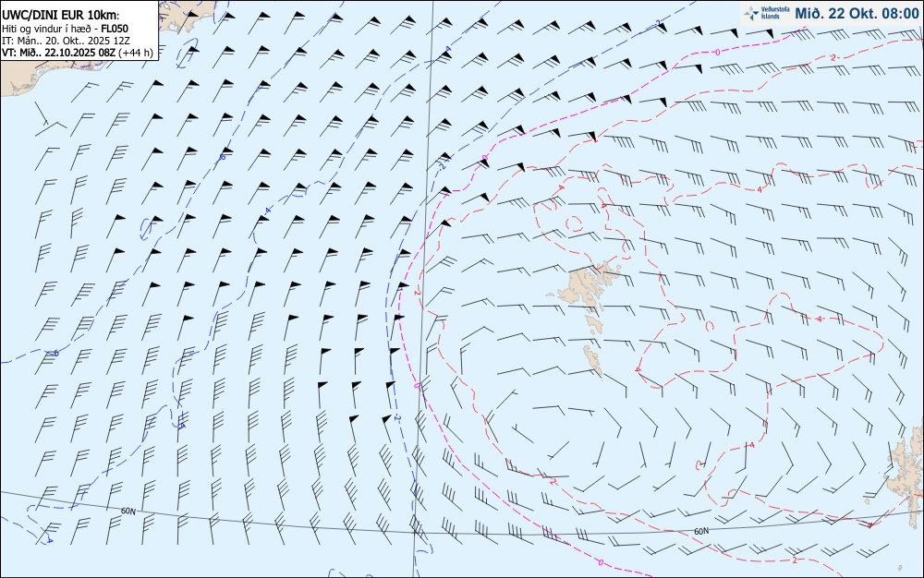Click the 'IT: Mán.. 20. Okt.. 2025 12Z' line
Screen dimensions: 924x578
click(66, 41)
